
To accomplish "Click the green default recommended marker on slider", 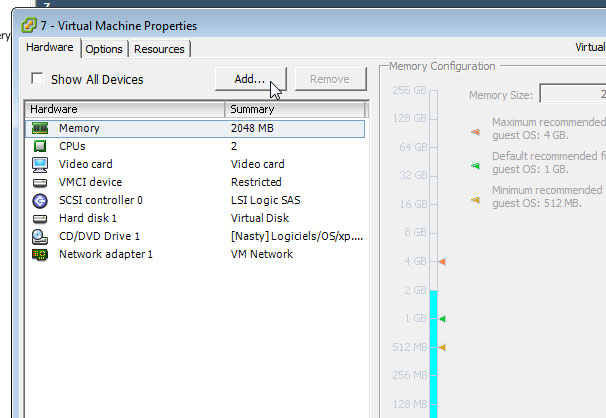I will [x=443, y=319].
